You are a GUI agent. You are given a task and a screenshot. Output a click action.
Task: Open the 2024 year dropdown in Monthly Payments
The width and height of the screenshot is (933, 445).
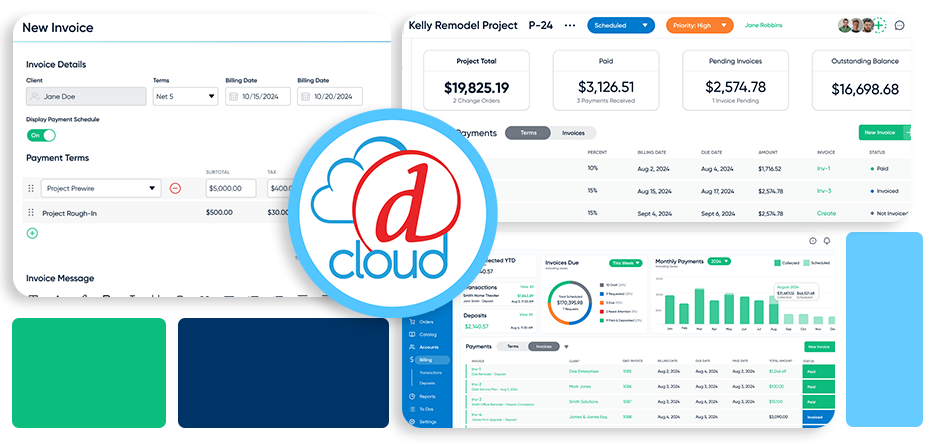tap(719, 261)
